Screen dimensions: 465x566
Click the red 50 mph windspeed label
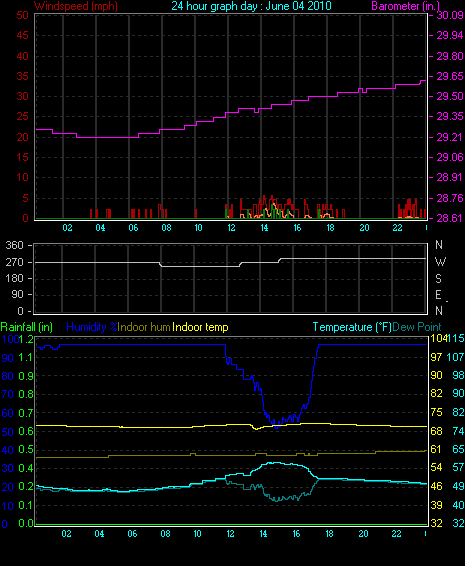click(x=22, y=15)
